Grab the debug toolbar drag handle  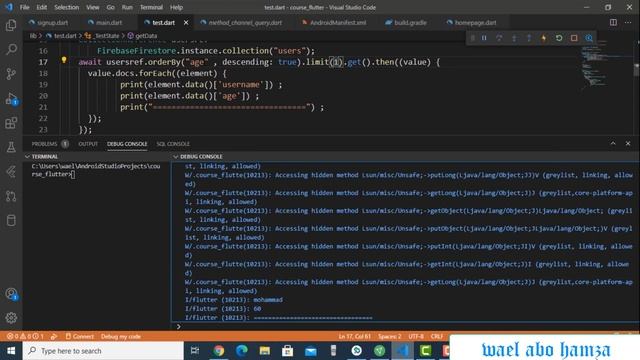click(472, 38)
